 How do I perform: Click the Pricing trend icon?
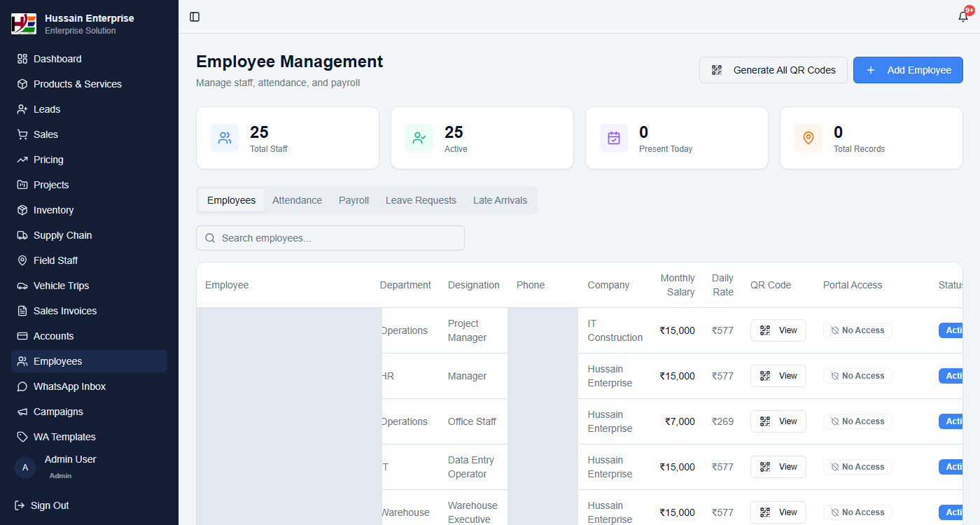(x=22, y=160)
